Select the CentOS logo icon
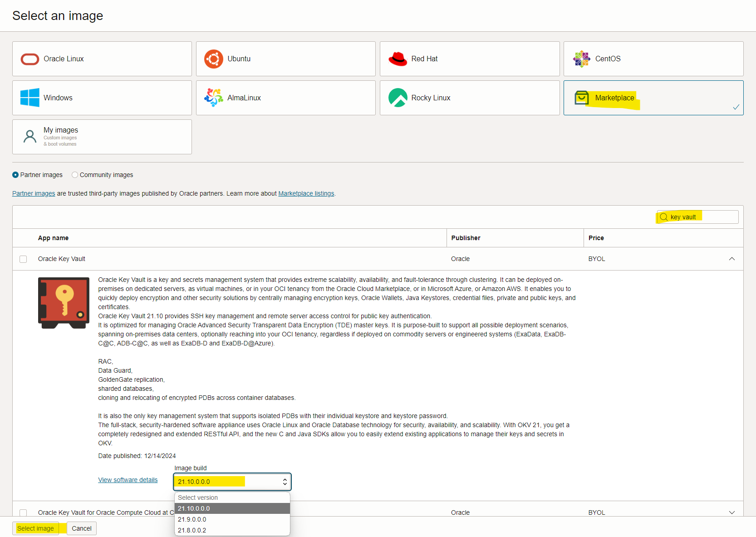The image size is (756, 537). 581,59
